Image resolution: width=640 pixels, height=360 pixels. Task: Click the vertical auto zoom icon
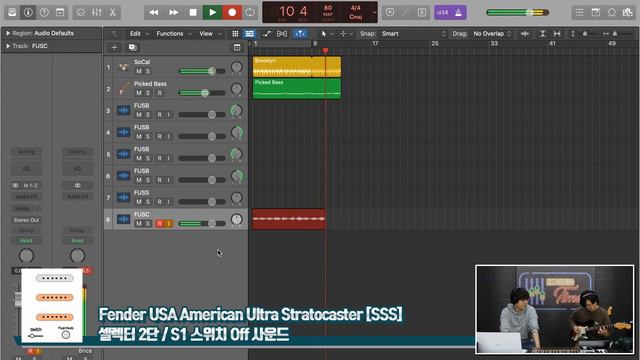click(542, 34)
